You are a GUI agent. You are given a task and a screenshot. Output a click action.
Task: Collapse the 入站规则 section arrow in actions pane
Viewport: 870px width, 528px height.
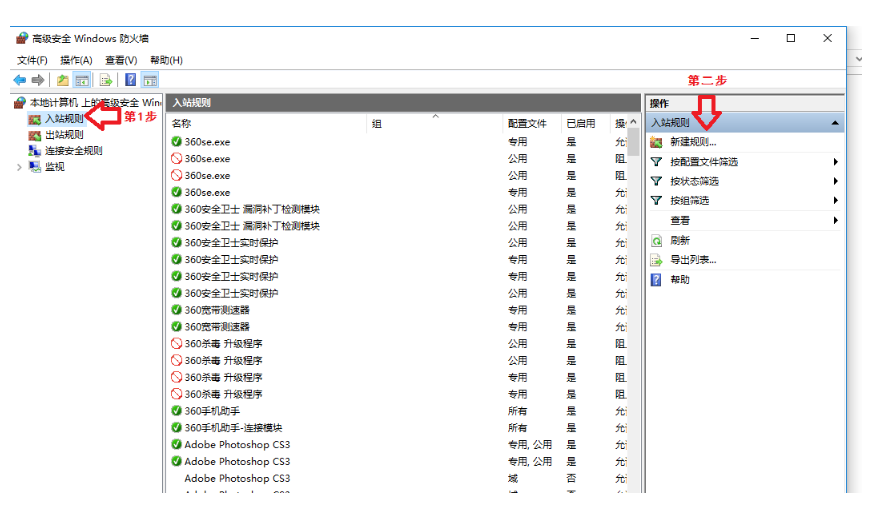[834, 123]
